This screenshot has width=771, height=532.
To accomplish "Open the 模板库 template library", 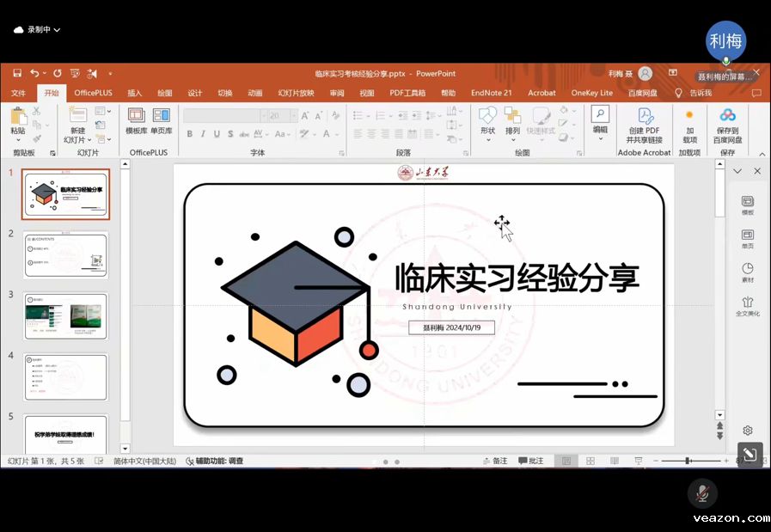I will 136,120.
